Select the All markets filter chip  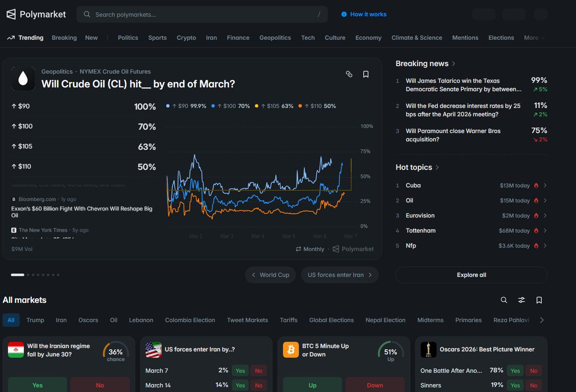[x=11, y=320]
